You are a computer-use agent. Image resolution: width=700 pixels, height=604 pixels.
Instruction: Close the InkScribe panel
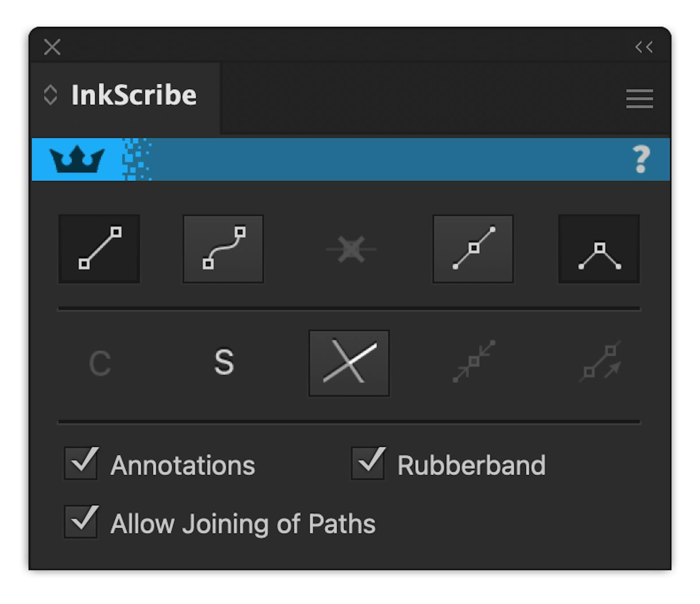(52, 46)
